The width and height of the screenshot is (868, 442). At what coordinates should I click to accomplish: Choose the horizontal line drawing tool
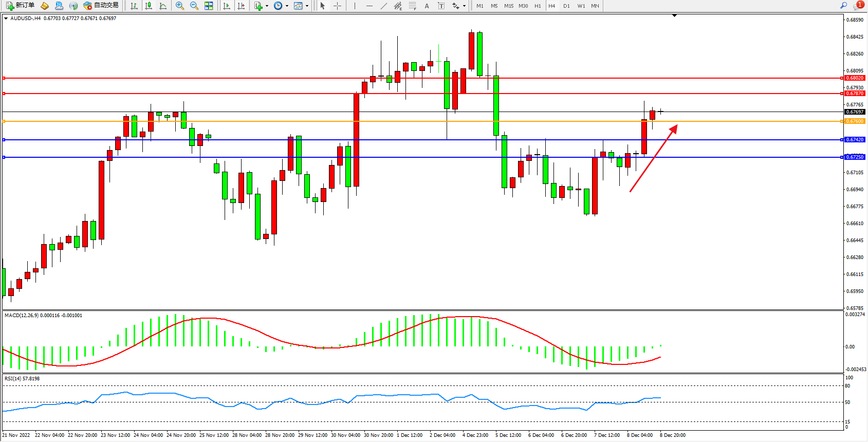(369, 6)
